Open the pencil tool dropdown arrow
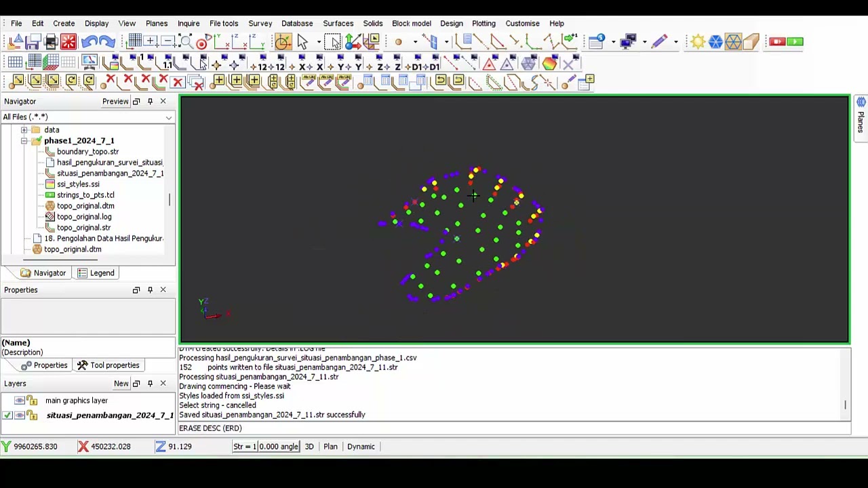 675,42
